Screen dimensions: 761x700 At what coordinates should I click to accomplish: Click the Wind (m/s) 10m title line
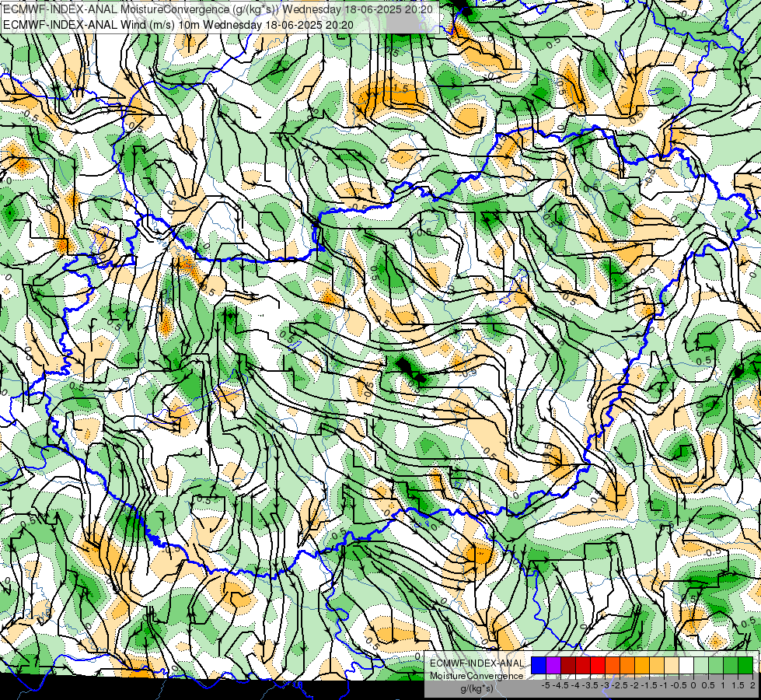pyautogui.click(x=178, y=25)
